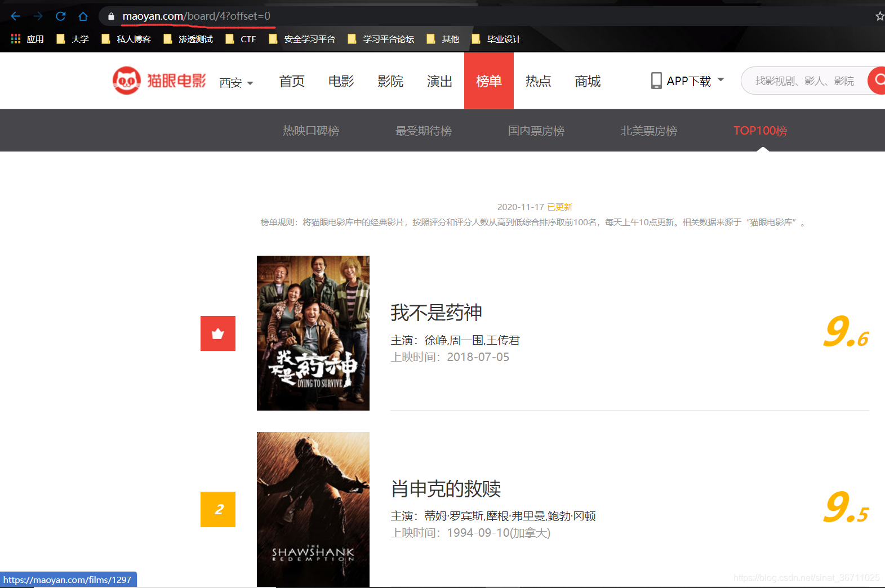View site info via the lock icon
The height and width of the screenshot is (588, 885).
pyautogui.click(x=111, y=16)
